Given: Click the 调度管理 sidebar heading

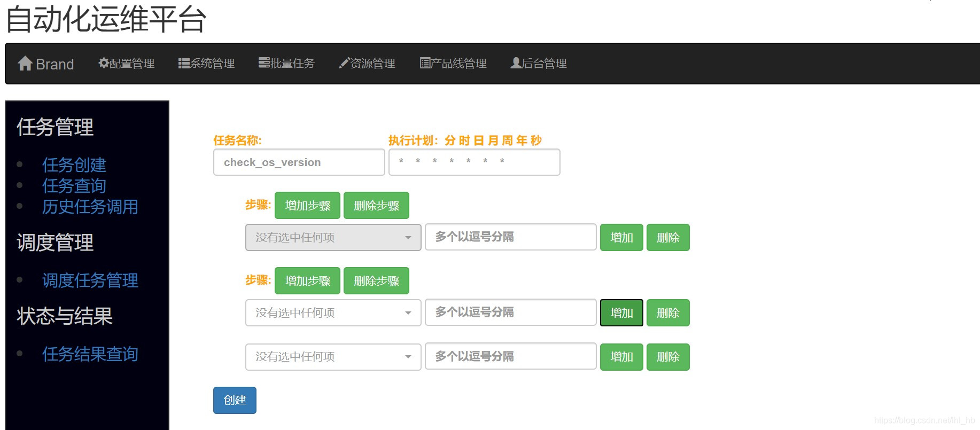Looking at the screenshot, I should pyautogui.click(x=55, y=243).
